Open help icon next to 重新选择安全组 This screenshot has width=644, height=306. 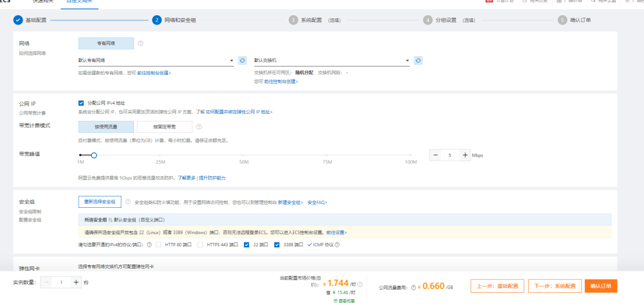[128, 202]
